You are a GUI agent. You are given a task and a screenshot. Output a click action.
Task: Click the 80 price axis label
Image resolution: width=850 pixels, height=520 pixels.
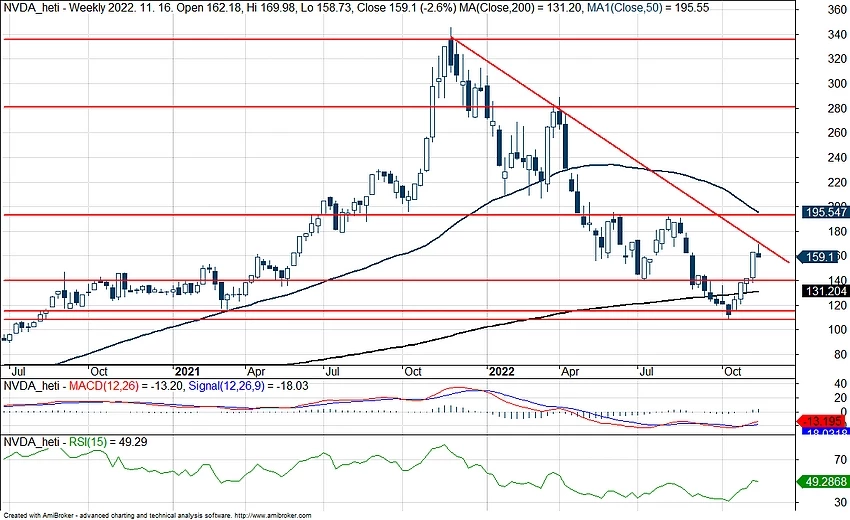(x=840, y=354)
